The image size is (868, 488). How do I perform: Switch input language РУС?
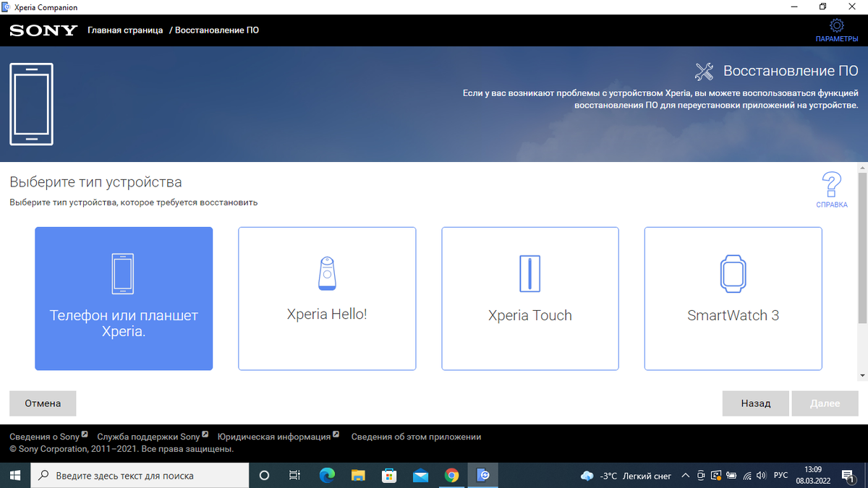coord(781,476)
